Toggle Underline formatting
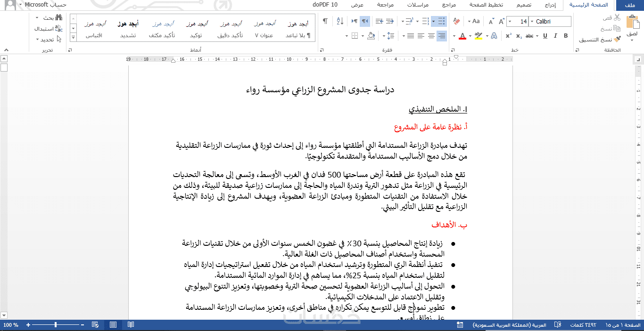Viewport: 644px width, 331px height. [x=545, y=36]
